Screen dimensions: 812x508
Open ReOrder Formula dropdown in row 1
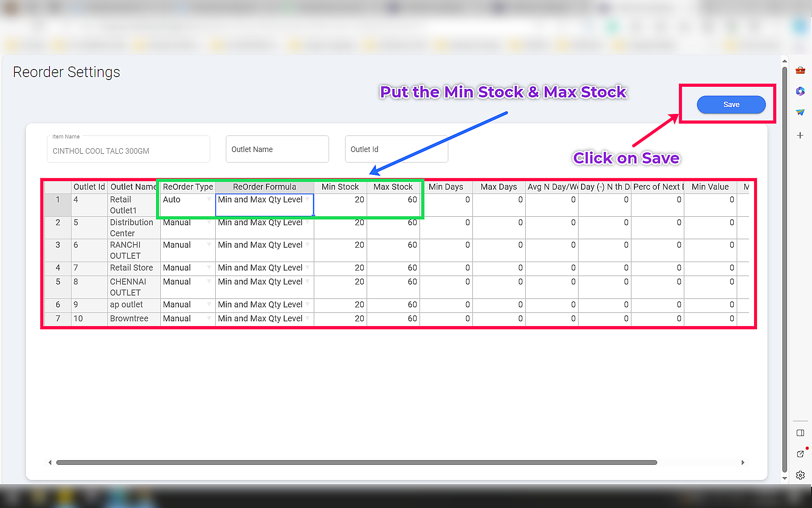307,199
